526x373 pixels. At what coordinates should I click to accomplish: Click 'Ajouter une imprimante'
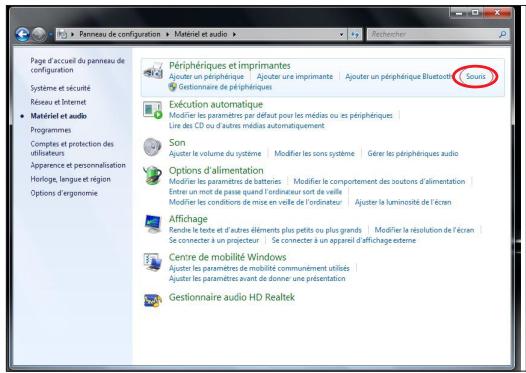coord(295,76)
